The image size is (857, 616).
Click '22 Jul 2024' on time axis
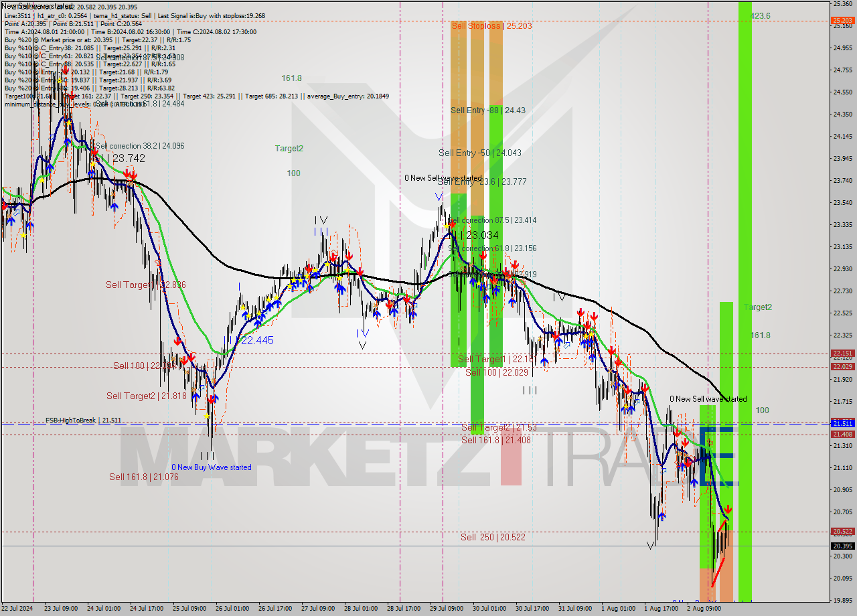coord(18,609)
